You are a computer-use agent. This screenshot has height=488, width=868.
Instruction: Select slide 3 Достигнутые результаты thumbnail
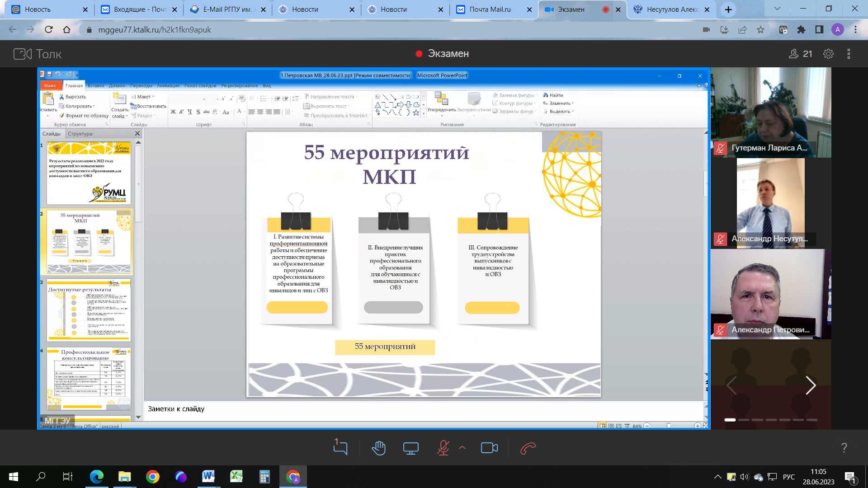pyautogui.click(x=89, y=310)
